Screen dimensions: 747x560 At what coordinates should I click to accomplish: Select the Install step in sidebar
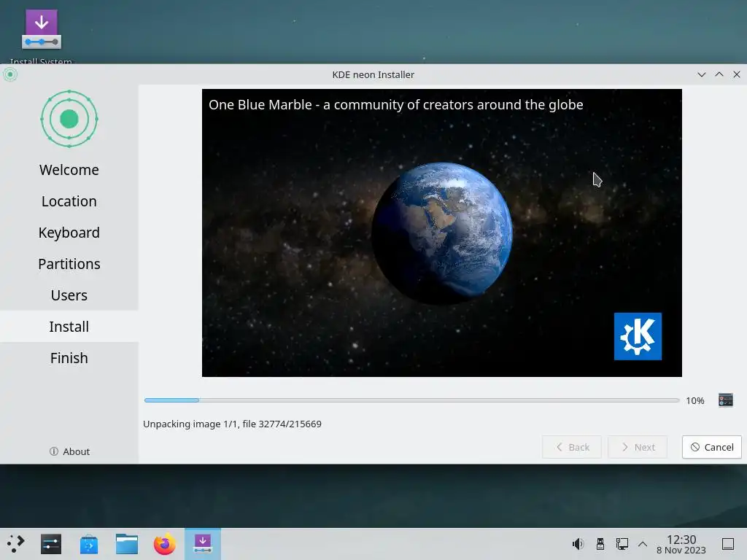(x=69, y=327)
